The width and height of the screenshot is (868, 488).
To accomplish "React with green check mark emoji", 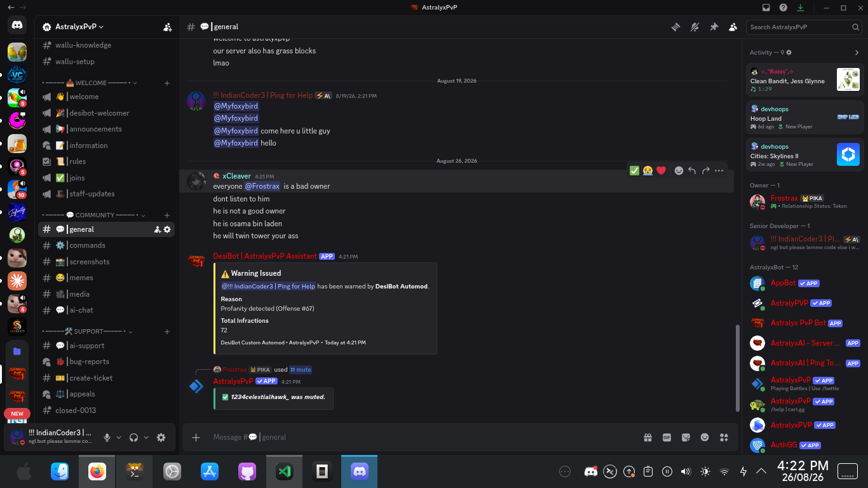I will [x=634, y=170].
